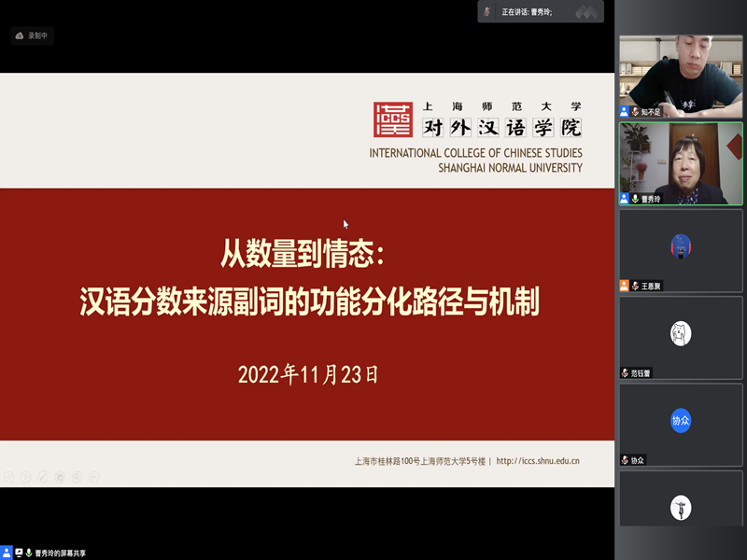Click the see-all-slides icon on slide toolbar

click(x=60, y=477)
